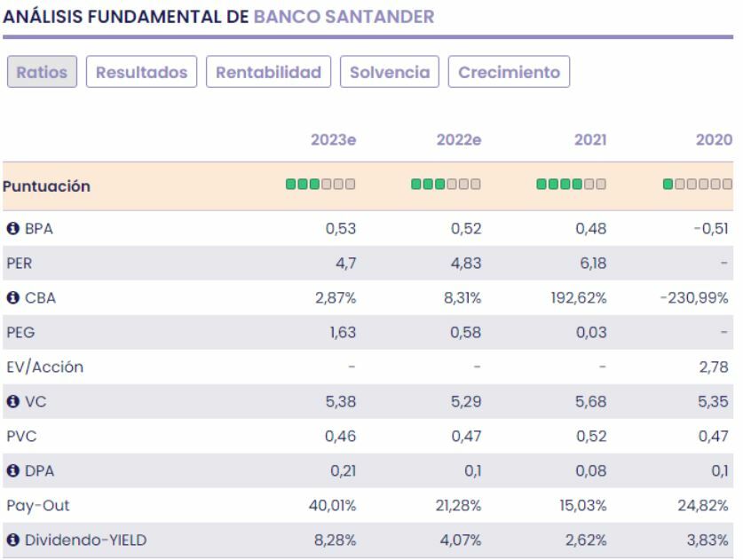
Task: Click the 2021 Puntuación score bar
Action: pos(572,187)
